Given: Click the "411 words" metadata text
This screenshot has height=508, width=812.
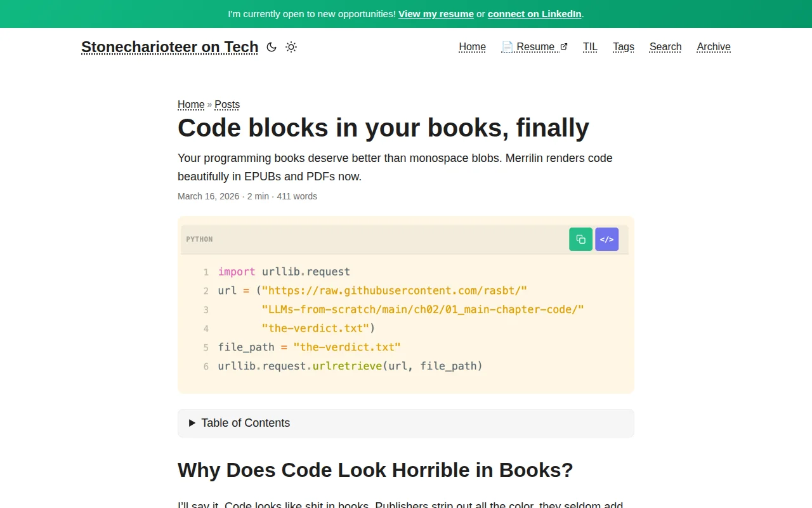Looking at the screenshot, I should (297, 196).
